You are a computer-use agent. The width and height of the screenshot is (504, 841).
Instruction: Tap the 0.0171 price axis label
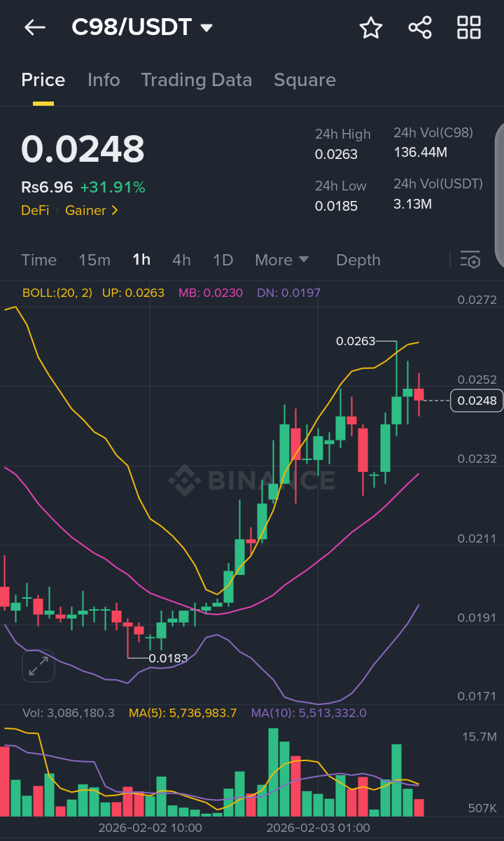tap(477, 696)
